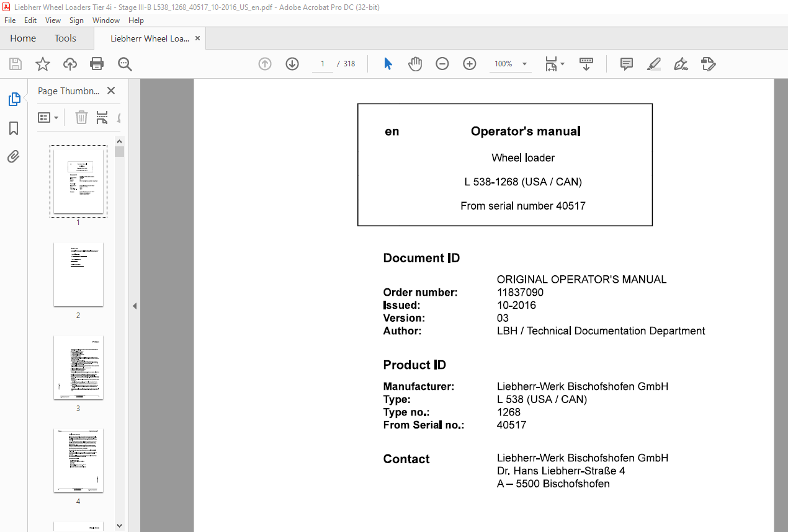The image size is (788, 532).
Task: Click 'Dr. Hans Liebherr-Straße 4' address line
Action: 561,471
